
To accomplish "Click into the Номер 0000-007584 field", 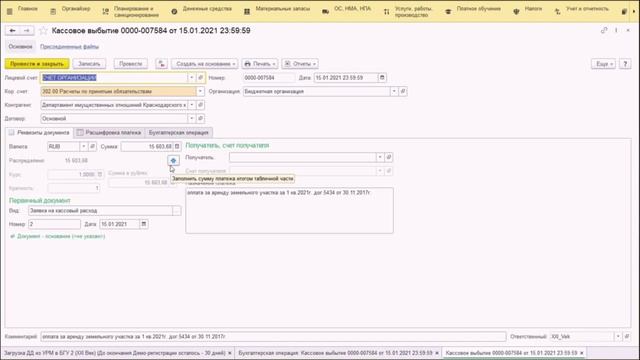I will (x=269, y=78).
